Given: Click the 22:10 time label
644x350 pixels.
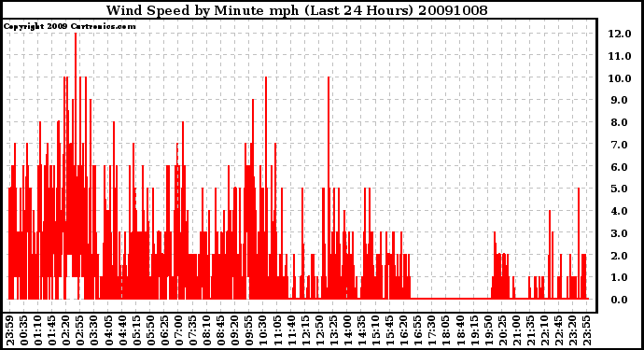Looking at the screenshot, I should [x=544, y=331].
